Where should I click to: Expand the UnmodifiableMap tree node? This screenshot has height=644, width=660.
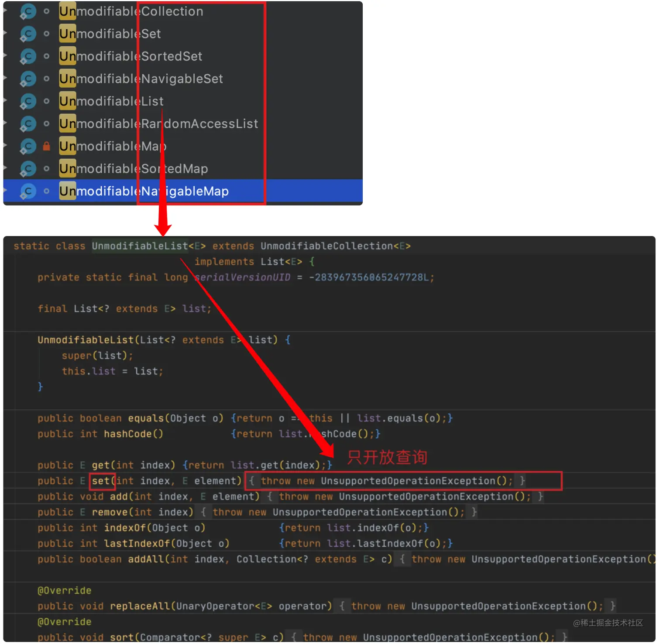[x=5, y=145]
